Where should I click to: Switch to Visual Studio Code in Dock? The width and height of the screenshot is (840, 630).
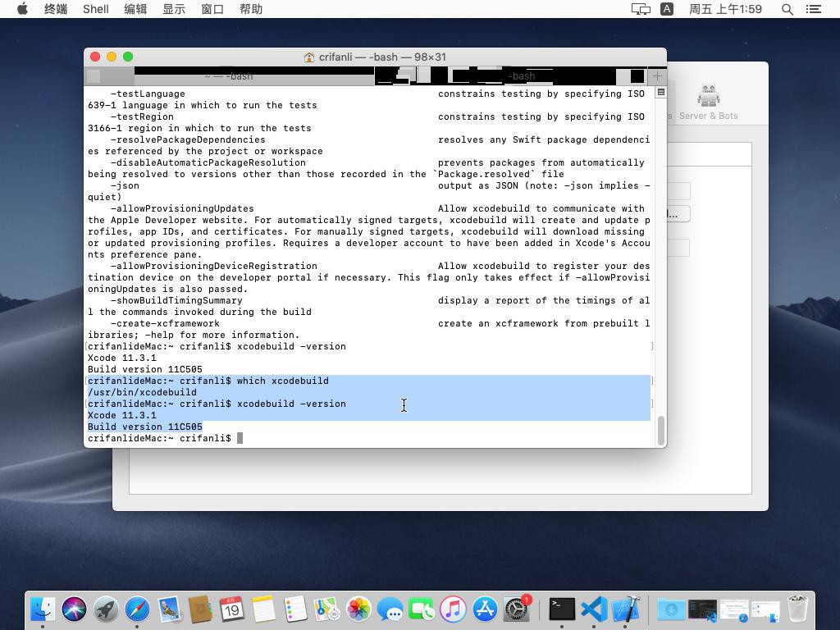click(594, 609)
